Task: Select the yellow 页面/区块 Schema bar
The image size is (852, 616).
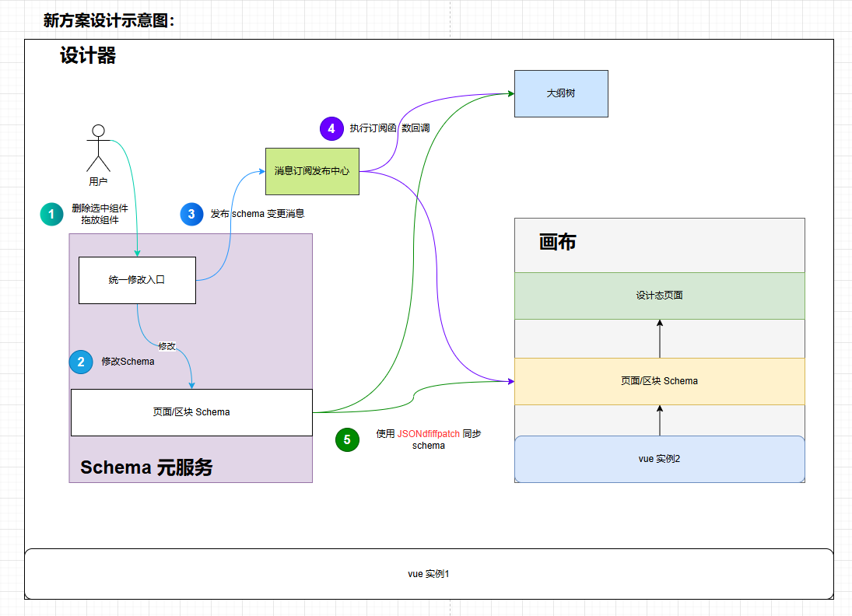Action: tap(660, 381)
